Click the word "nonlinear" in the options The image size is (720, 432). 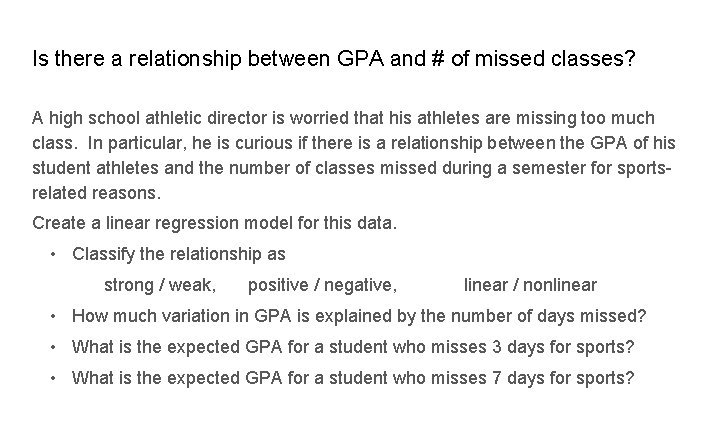tap(554, 285)
